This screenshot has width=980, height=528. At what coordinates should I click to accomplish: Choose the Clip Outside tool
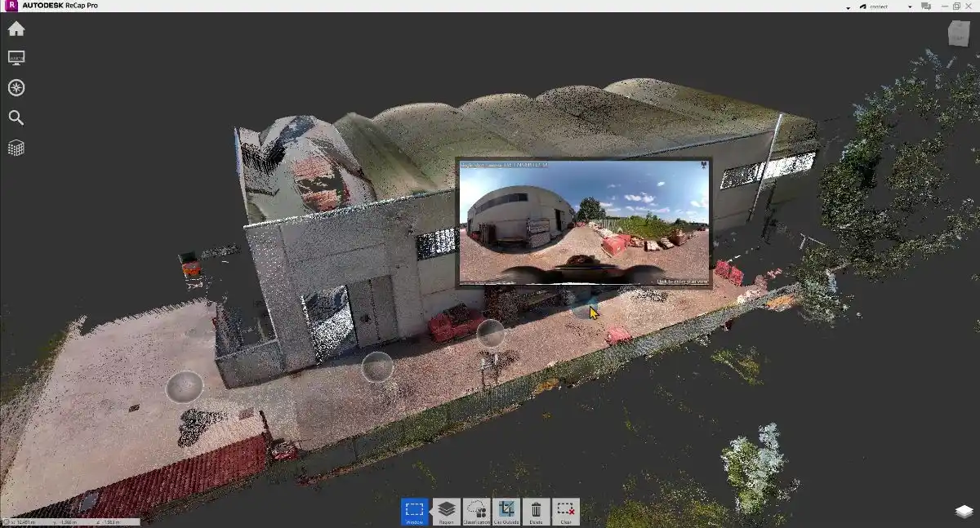pyautogui.click(x=506, y=512)
